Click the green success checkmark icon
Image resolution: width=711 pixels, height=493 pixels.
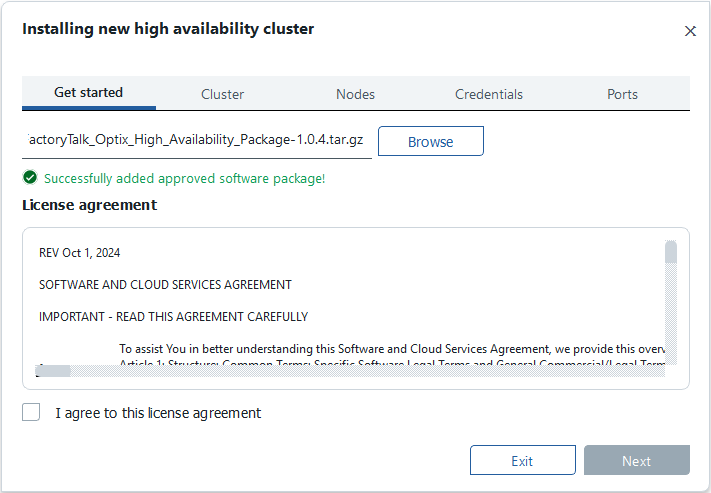click(30, 177)
